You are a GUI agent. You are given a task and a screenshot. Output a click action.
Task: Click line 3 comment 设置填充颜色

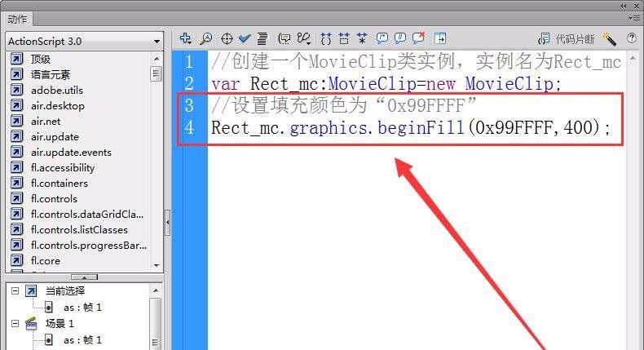click(344, 106)
